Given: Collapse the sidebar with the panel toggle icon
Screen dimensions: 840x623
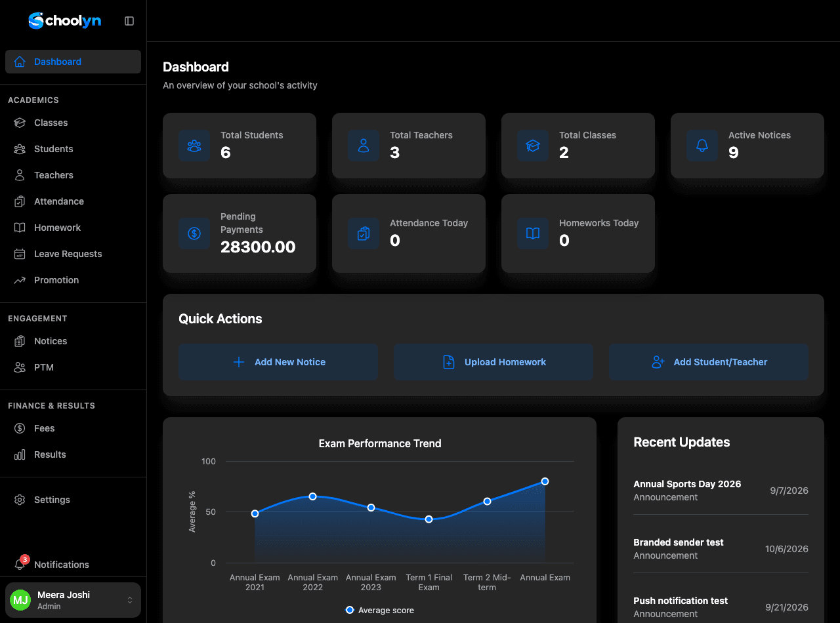Looking at the screenshot, I should point(129,21).
